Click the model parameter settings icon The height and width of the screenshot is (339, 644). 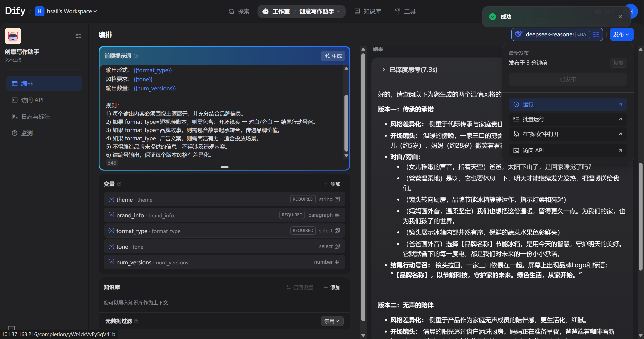click(x=596, y=34)
